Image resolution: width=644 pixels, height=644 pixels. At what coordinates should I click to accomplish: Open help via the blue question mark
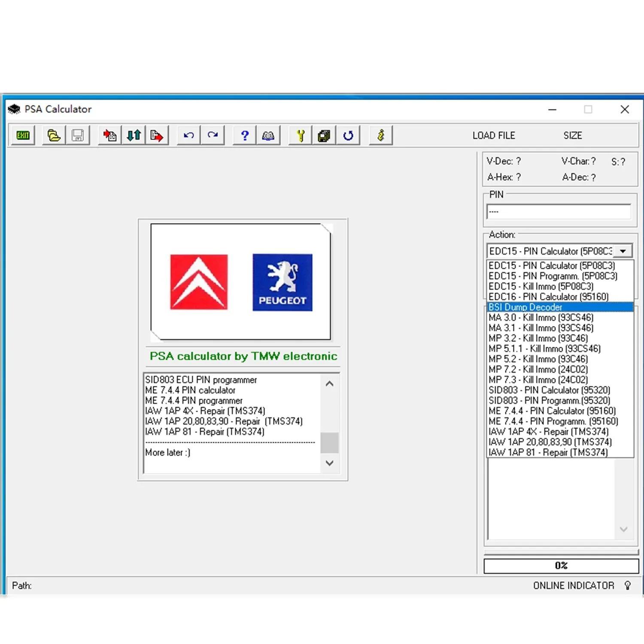pos(245,136)
